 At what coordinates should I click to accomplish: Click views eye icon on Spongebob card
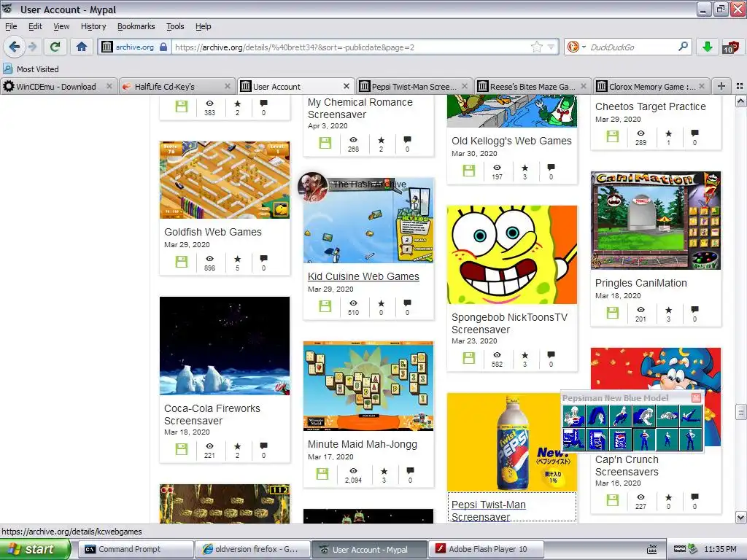pyautogui.click(x=497, y=355)
